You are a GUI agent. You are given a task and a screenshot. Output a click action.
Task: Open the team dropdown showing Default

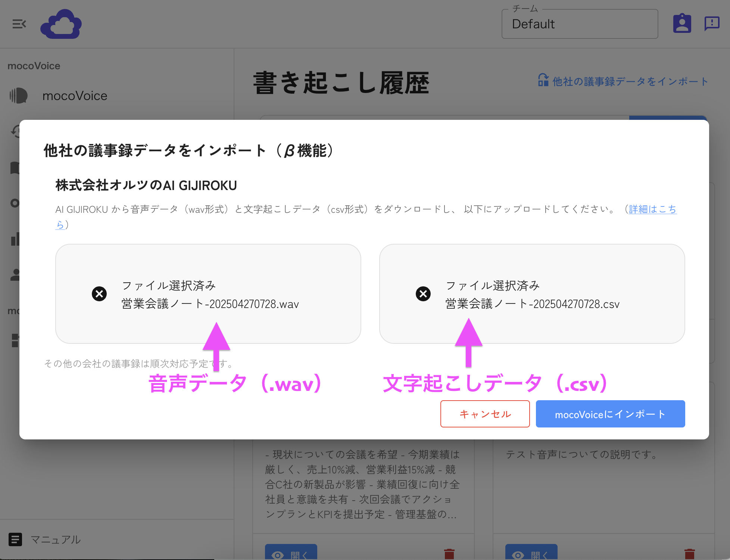tap(580, 24)
